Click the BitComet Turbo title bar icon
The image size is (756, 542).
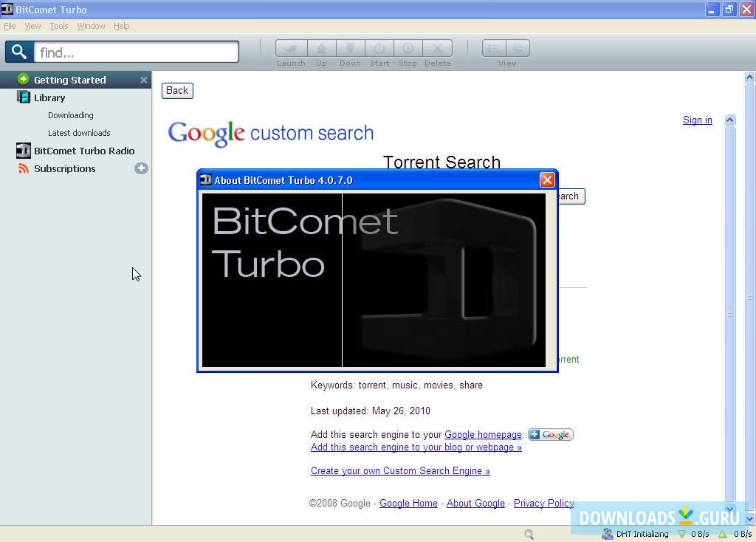7,9
